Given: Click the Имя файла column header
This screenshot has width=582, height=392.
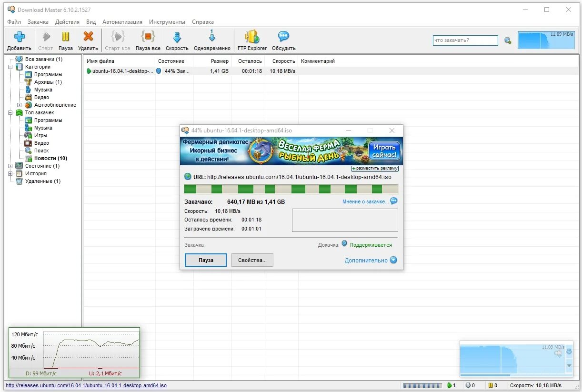Looking at the screenshot, I should 120,61.
